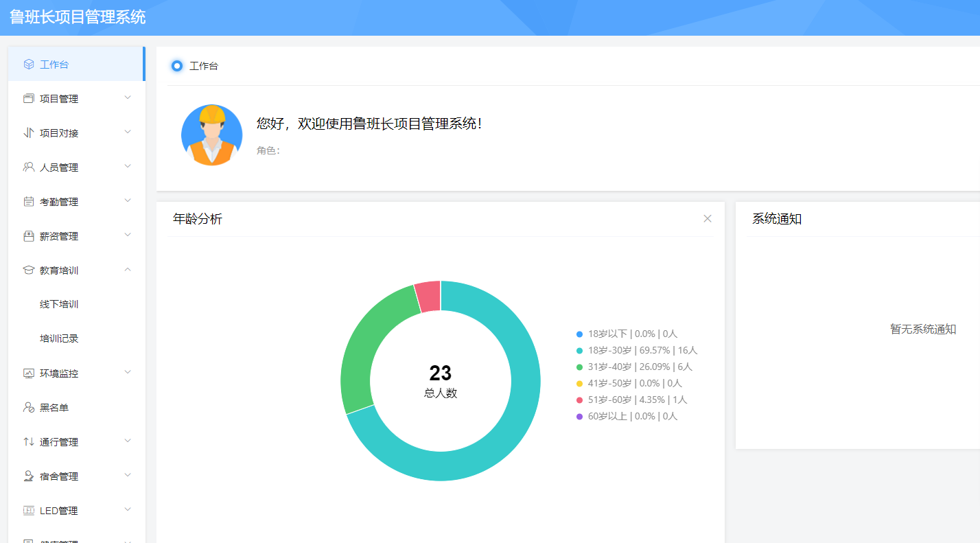Click the 工作台 sidebar icon

(28, 63)
